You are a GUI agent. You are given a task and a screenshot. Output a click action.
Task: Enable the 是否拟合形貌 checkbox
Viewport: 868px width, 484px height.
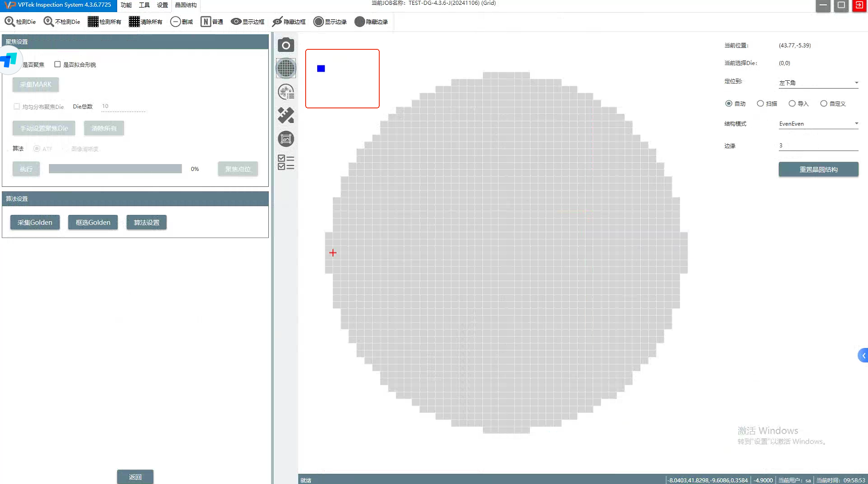[x=58, y=64]
